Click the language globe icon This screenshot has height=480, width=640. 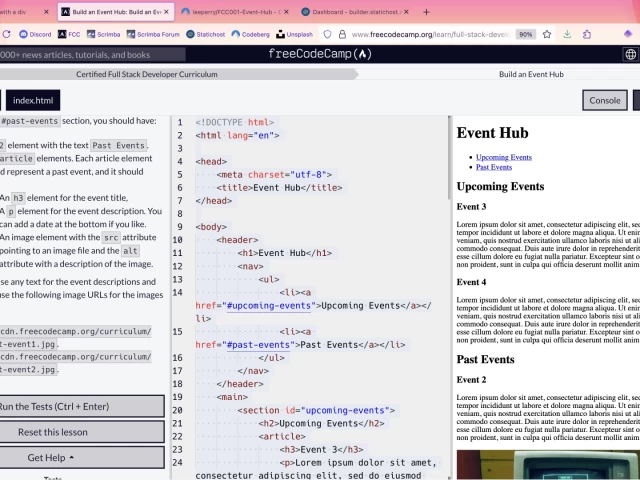(630, 54)
